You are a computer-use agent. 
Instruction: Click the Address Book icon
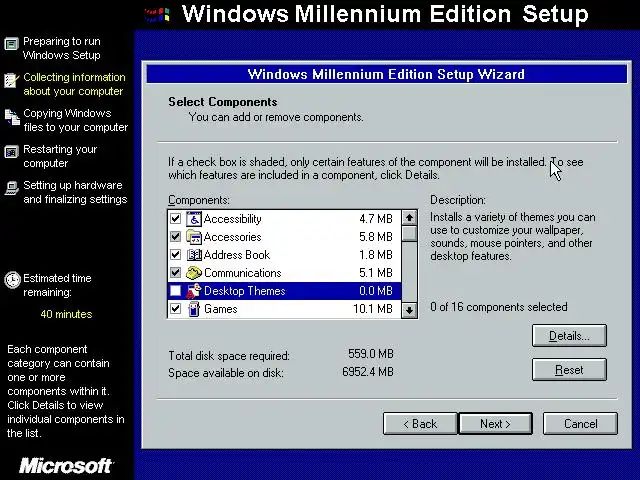[x=194, y=255]
